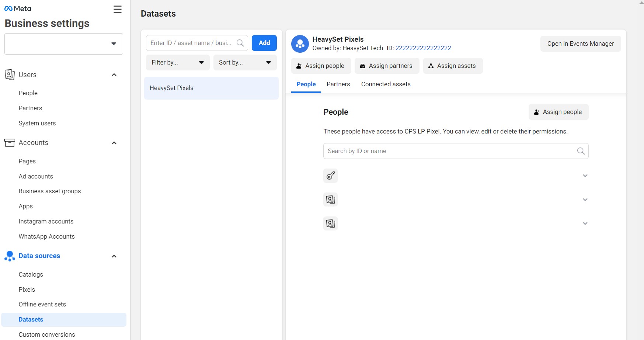644x340 pixels.
Task: Open WhatsApp Accounts
Action: [47, 236]
